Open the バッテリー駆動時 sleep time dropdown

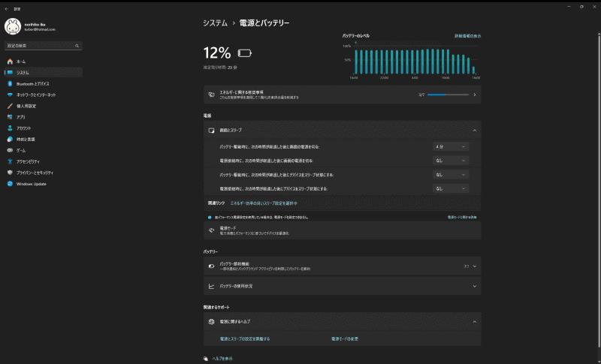click(x=450, y=175)
